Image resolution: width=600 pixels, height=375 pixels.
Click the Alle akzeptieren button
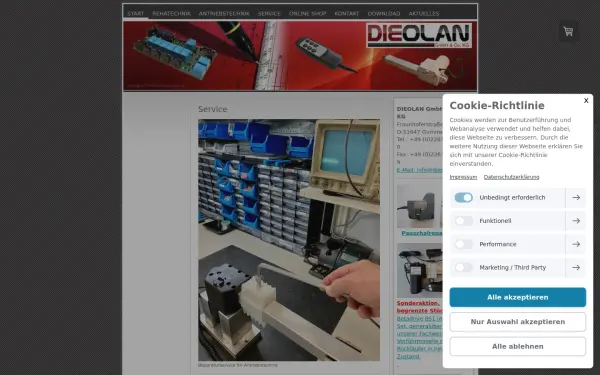pyautogui.click(x=518, y=297)
